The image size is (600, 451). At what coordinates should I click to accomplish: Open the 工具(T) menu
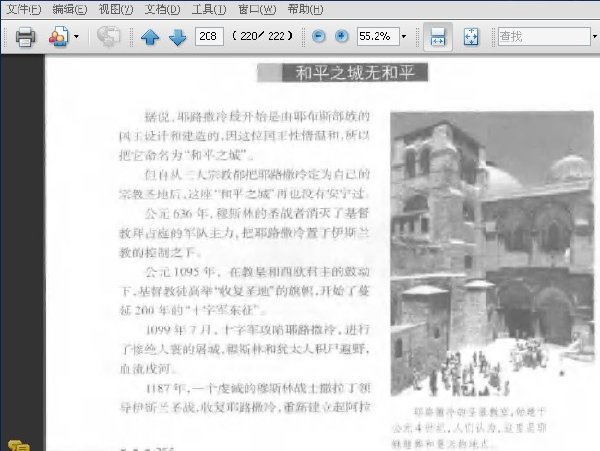209,9
